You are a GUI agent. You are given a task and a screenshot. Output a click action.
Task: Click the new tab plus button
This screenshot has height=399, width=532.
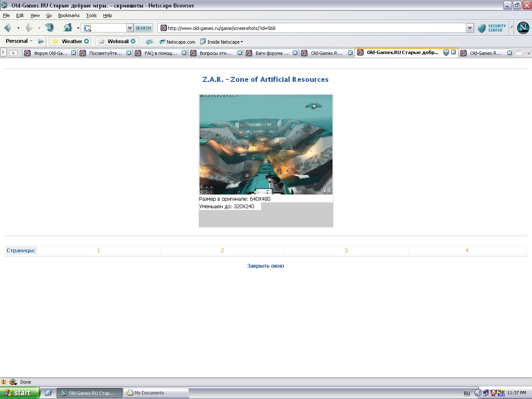[13, 53]
